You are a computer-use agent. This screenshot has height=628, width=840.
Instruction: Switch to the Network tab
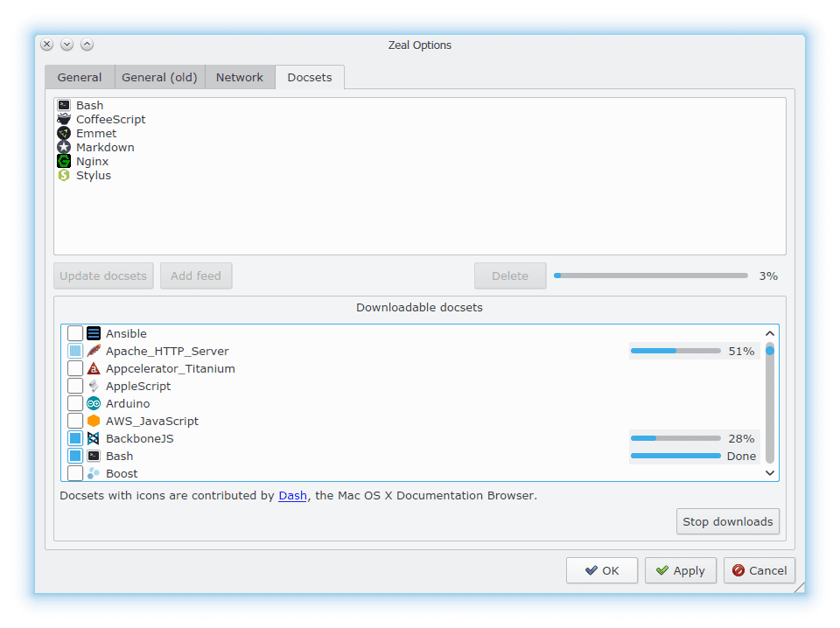pos(239,77)
